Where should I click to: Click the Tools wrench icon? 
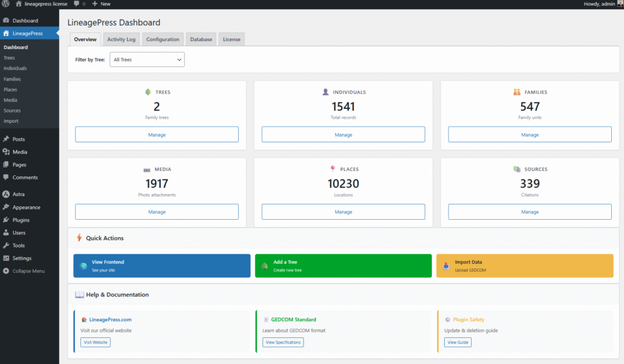pos(6,245)
